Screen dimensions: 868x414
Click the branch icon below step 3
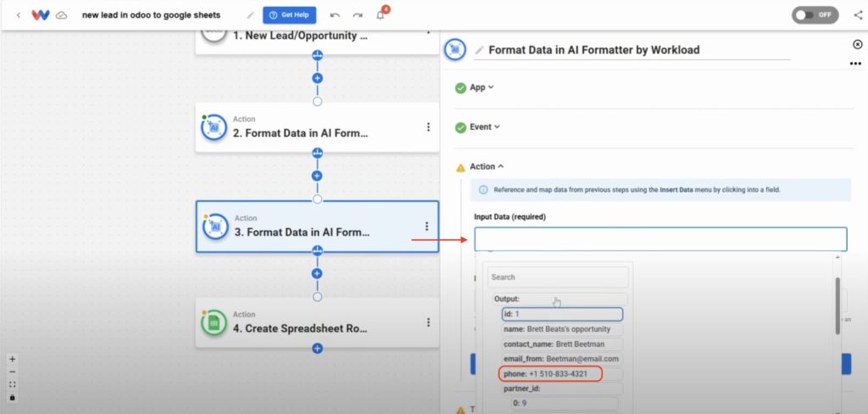coord(317,250)
